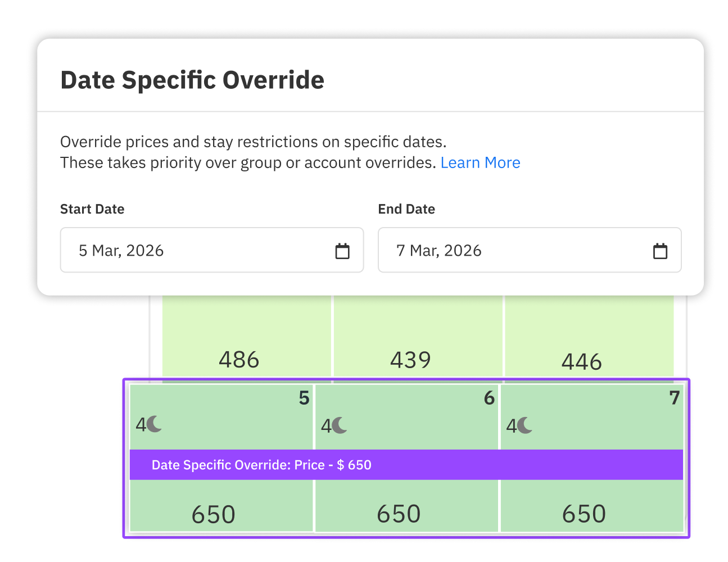Click the 650 price under day 6

399,514
